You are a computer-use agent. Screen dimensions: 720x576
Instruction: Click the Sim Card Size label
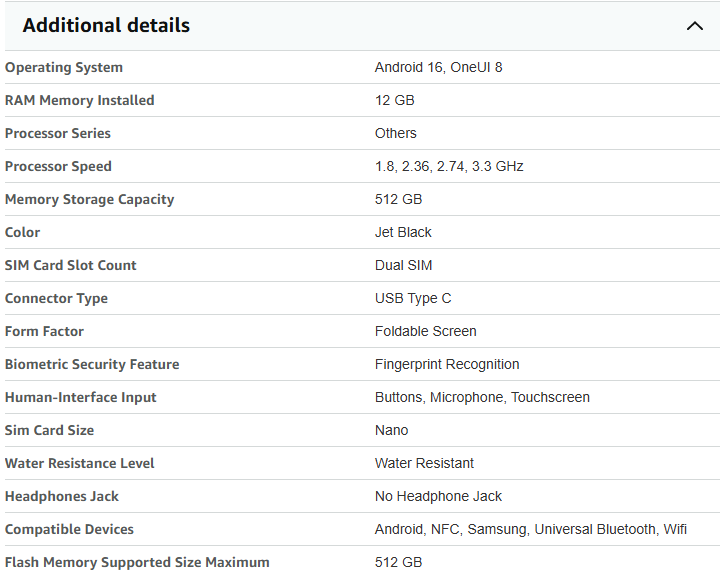(50, 430)
